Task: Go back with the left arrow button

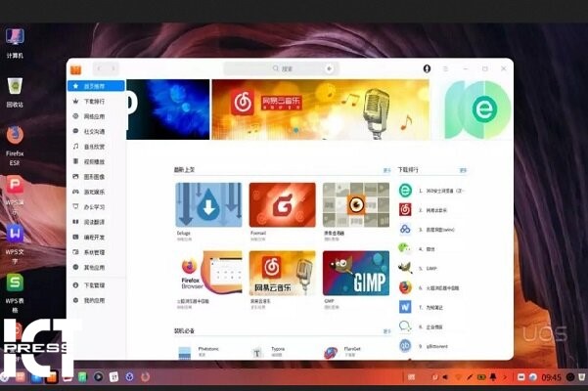Action: point(99,68)
